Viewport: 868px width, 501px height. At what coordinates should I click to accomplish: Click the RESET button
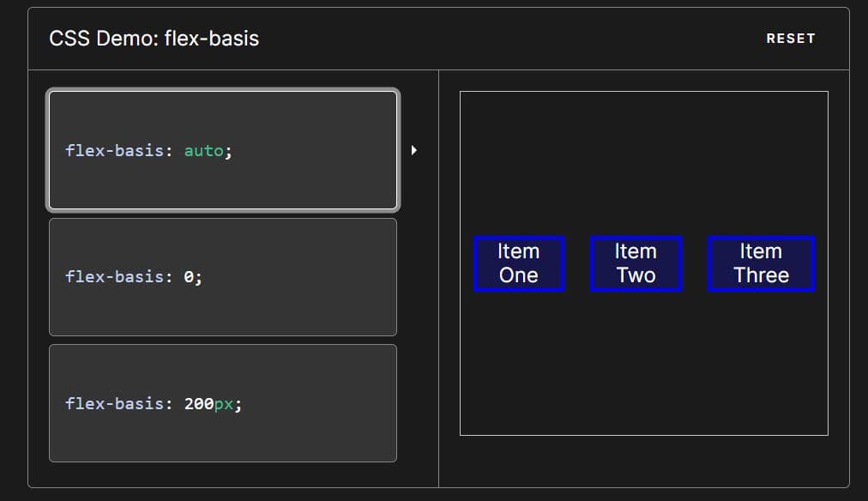click(x=790, y=39)
